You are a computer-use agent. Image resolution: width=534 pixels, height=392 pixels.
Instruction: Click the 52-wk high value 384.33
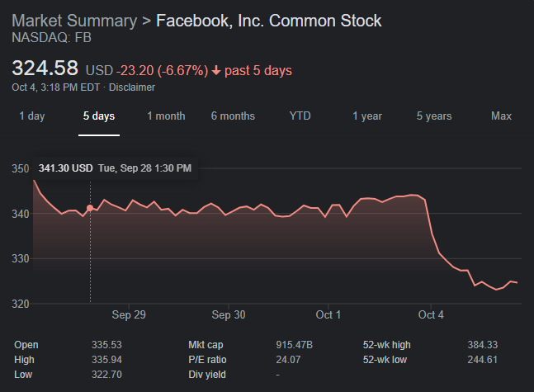(484, 344)
